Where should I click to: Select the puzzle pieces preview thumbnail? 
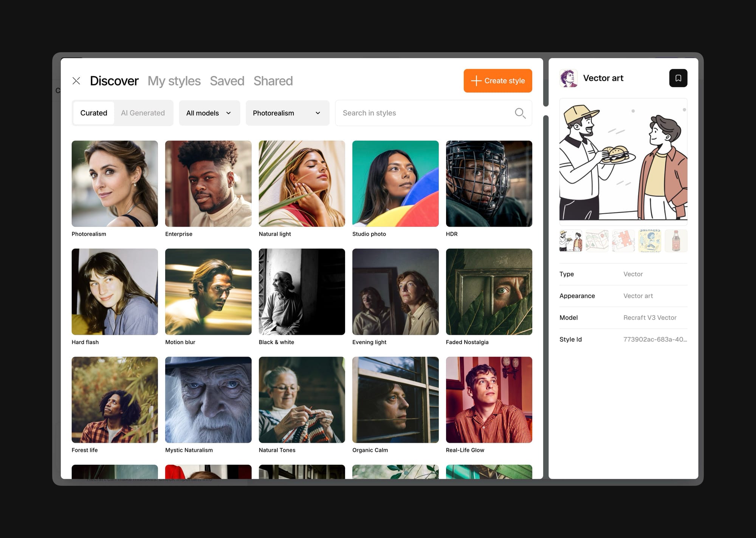point(623,241)
